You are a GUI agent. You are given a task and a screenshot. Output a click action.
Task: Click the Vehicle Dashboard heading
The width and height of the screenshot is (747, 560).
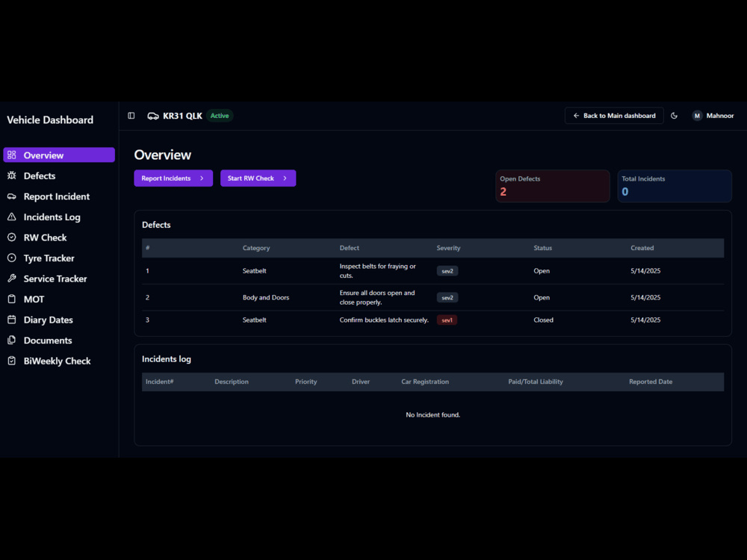(50, 119)
